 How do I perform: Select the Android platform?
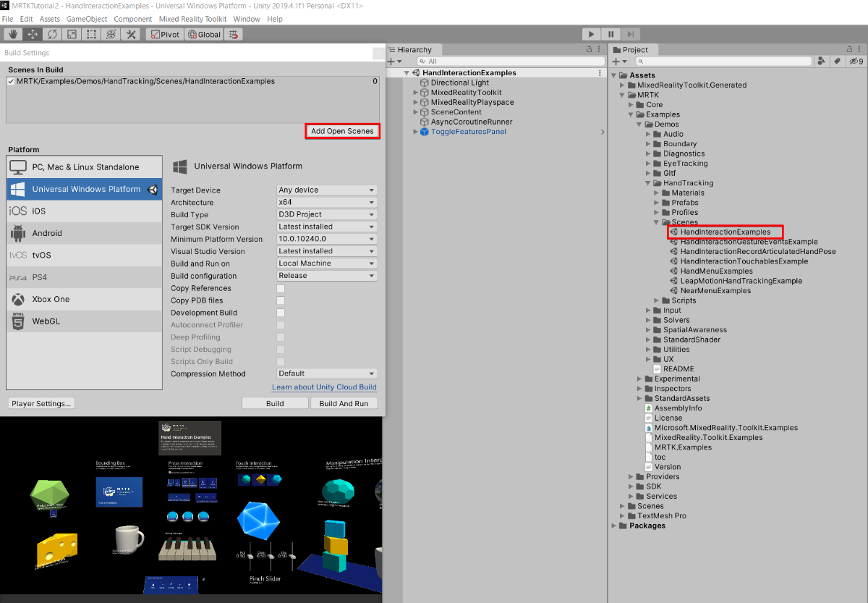[x=85, y=233]
